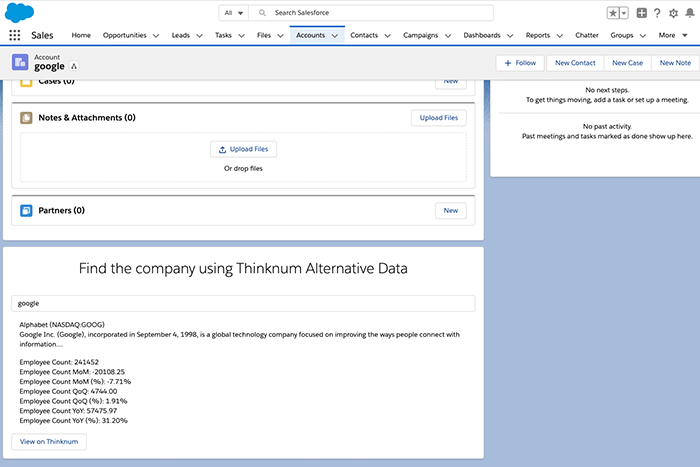Click the Thinknum company search field
700x467 pixels.
click(243, 302)
